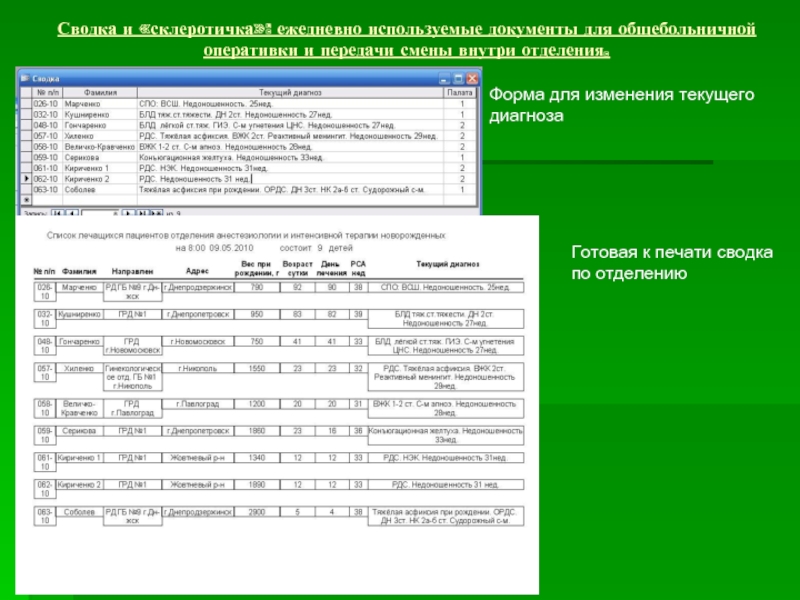The height and width of the screenshot is (600, 800).
Task: Click report heading 'Список лечащихся пациентов отделения'
Action: point(246,235)
